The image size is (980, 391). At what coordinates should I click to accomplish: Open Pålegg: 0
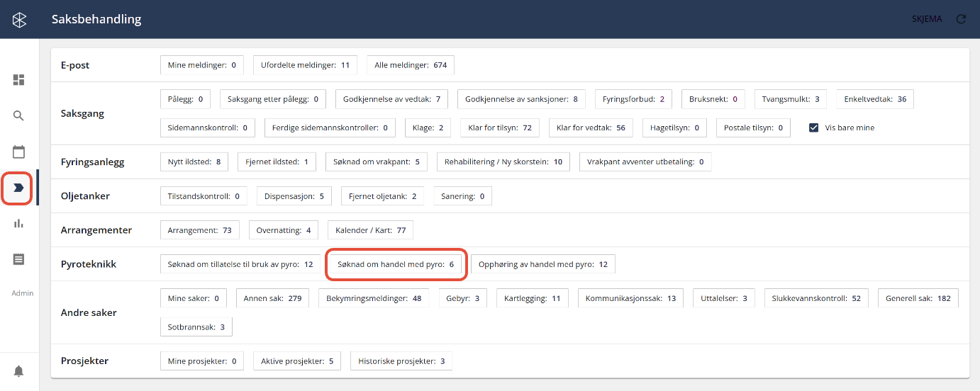click(186, 99)
